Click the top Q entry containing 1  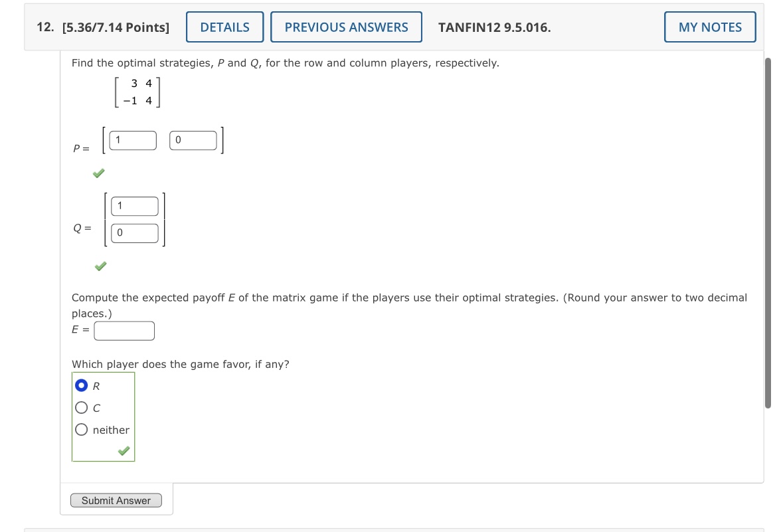click(134, 206)
